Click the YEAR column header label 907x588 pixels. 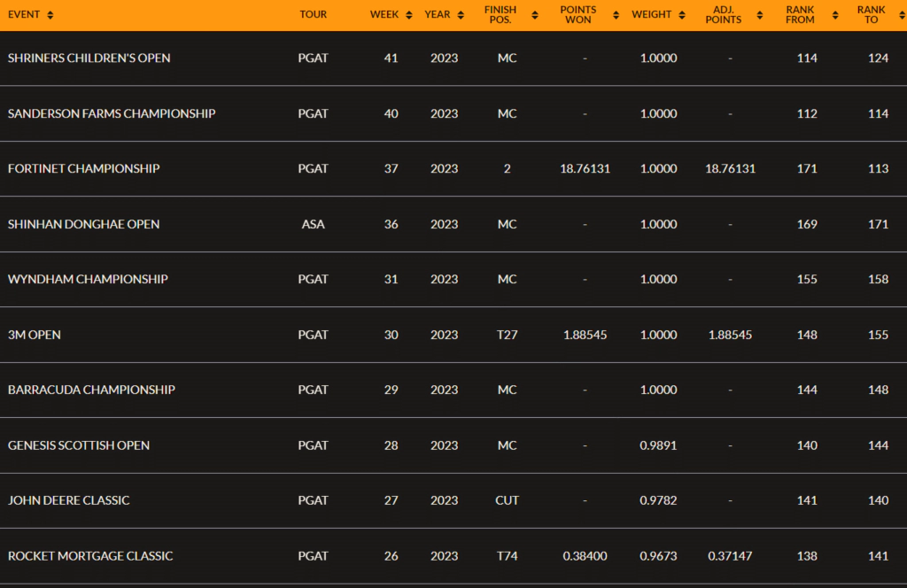(438, 14)
